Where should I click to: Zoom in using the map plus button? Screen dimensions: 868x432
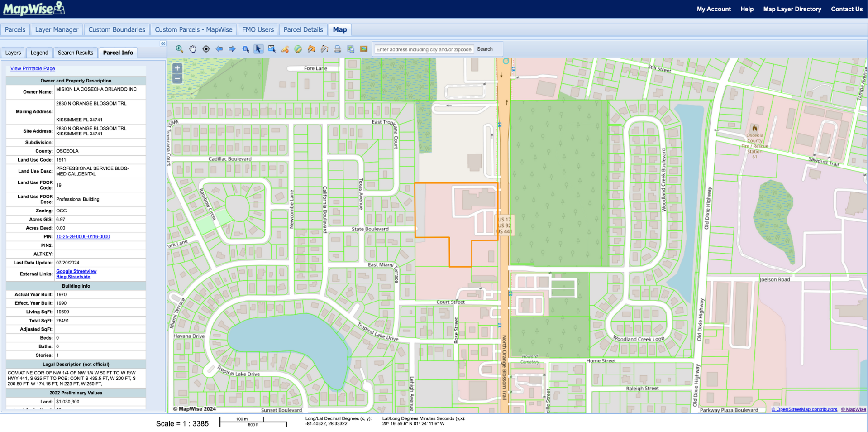(177, 68)
